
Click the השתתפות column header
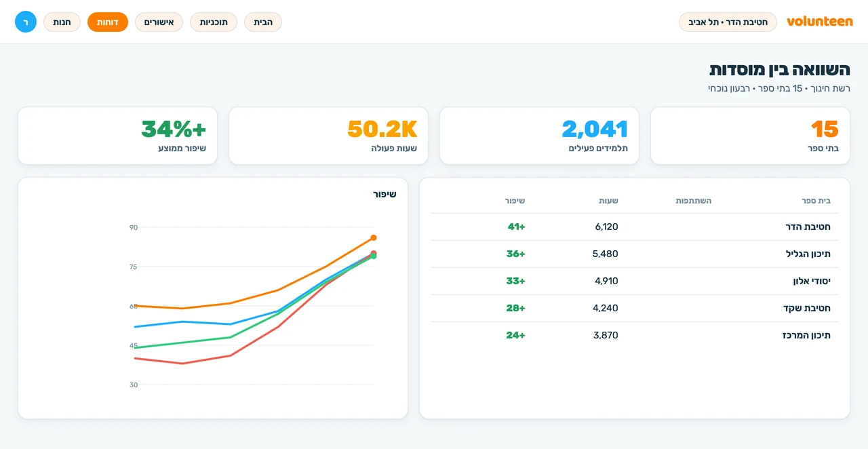pos(694,201)
